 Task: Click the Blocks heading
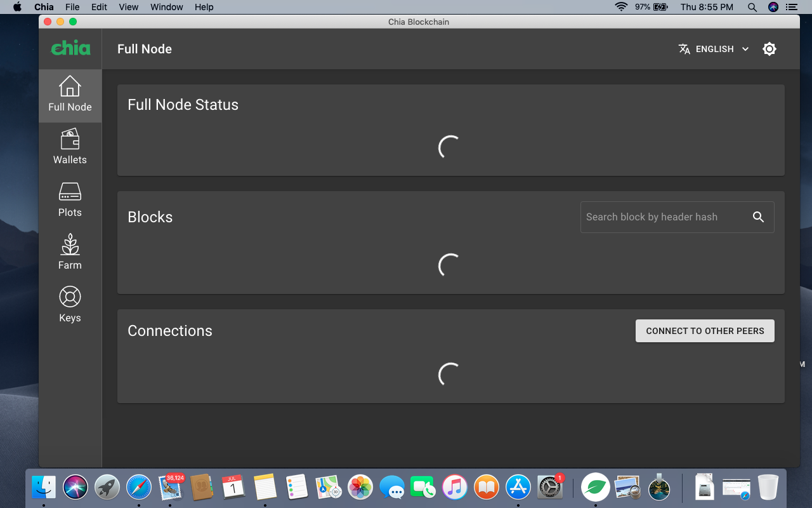pos(150,217)
